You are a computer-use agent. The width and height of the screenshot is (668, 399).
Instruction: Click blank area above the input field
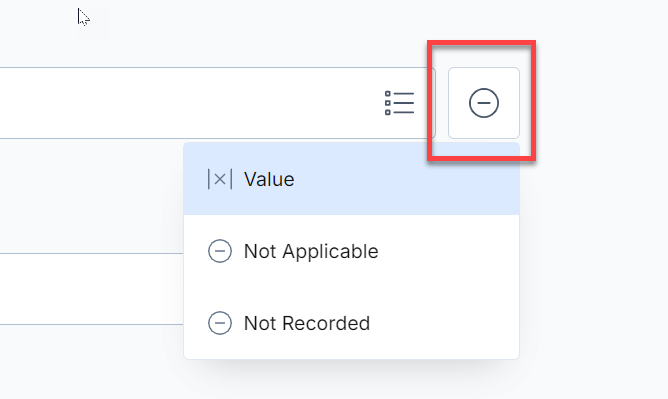coord(256,34)
